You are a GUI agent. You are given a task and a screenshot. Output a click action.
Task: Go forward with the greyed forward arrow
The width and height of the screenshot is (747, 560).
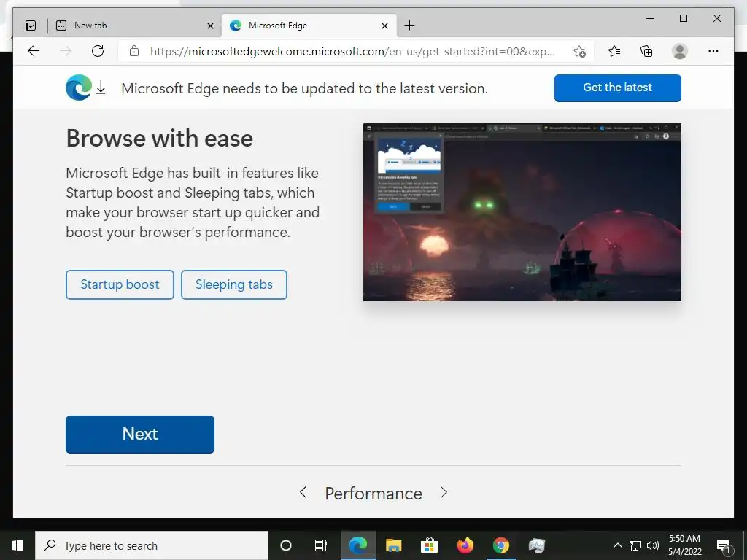(66, 51)
